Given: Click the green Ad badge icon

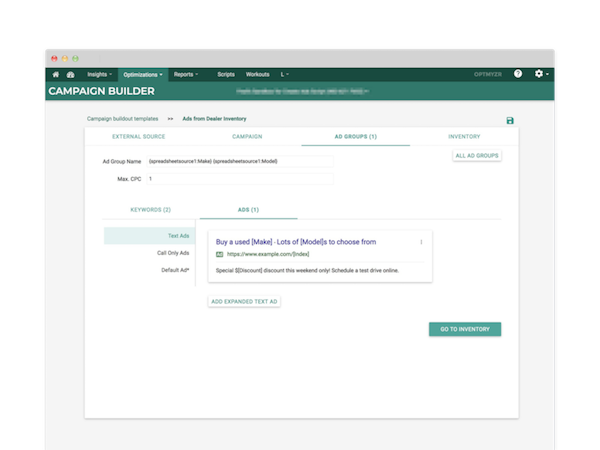Looking at the screenshot, I should (219, 254).
